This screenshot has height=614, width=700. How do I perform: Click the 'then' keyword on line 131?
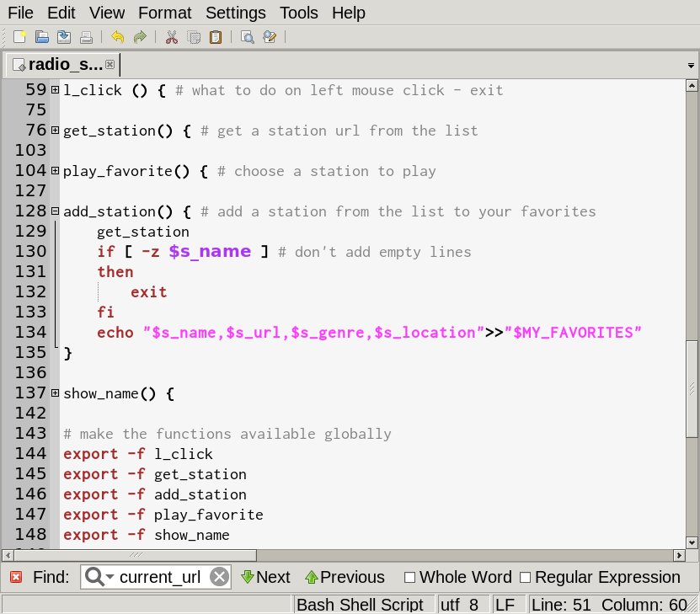[115, 272]
